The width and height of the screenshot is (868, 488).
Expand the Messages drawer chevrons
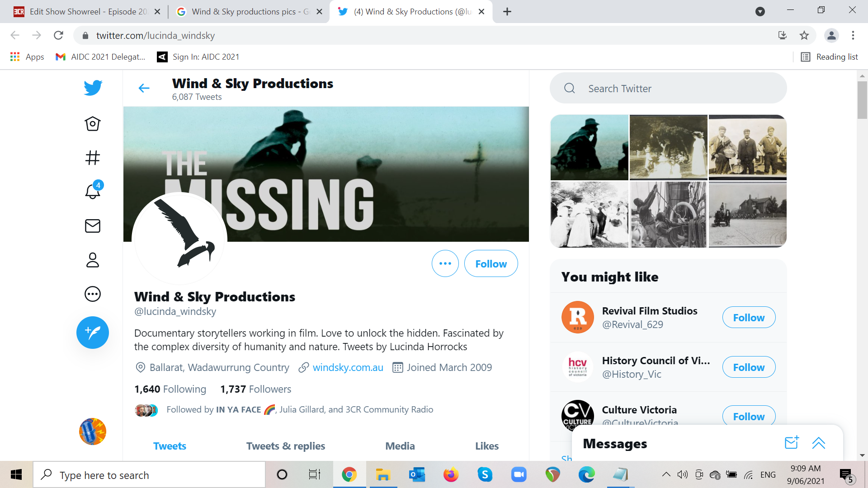click(x=818, y=443)
